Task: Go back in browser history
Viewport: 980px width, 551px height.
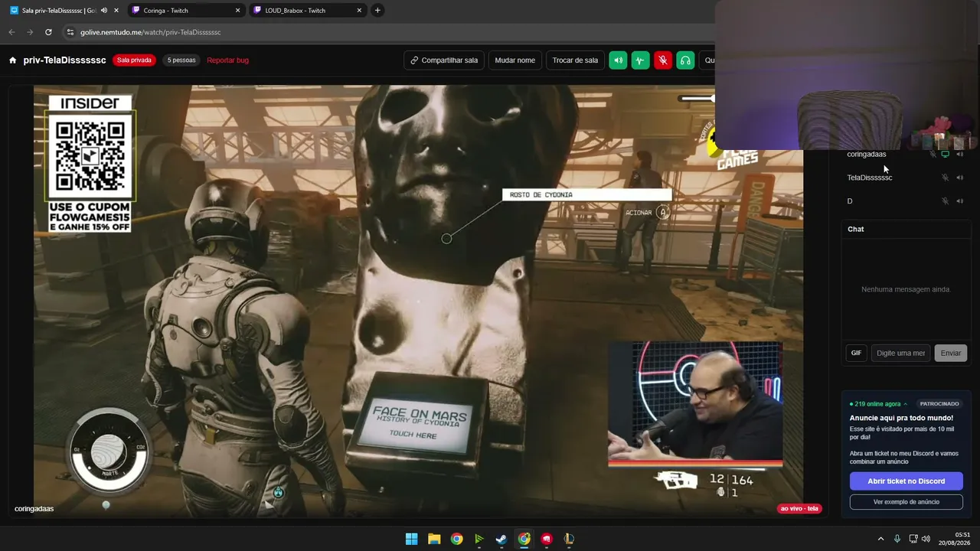Action: coord(11,32)
